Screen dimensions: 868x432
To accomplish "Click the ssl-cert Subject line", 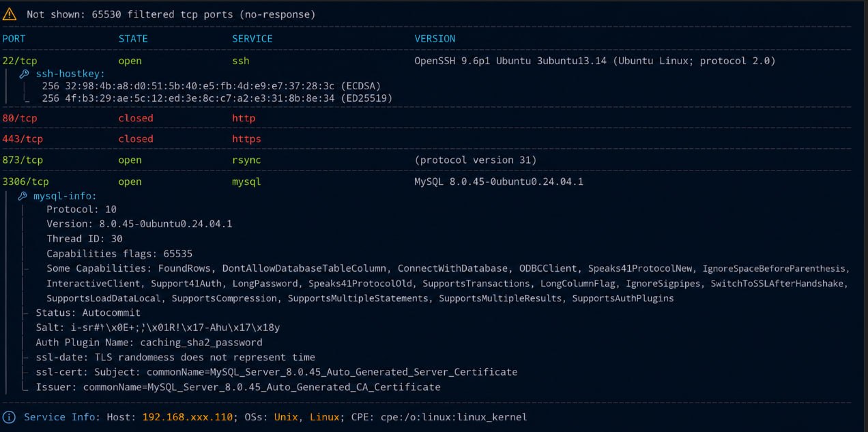I will click(x=276, y=372).
